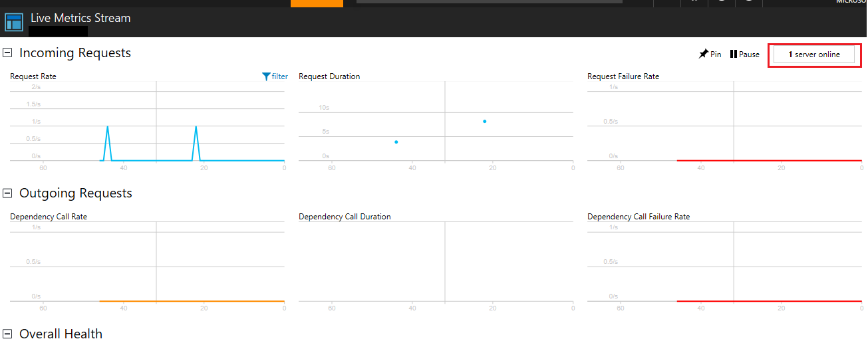Click the Live Metrics Stream blade icon

pos(14,22)
